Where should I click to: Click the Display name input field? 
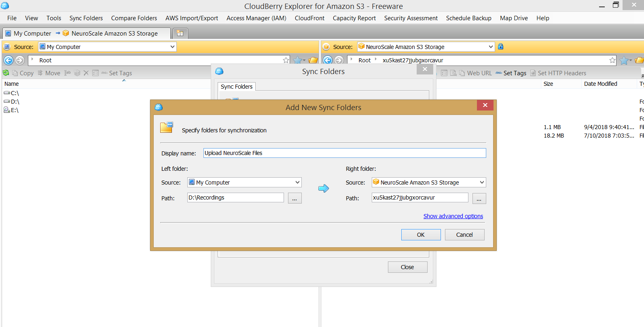click(345, 153)
